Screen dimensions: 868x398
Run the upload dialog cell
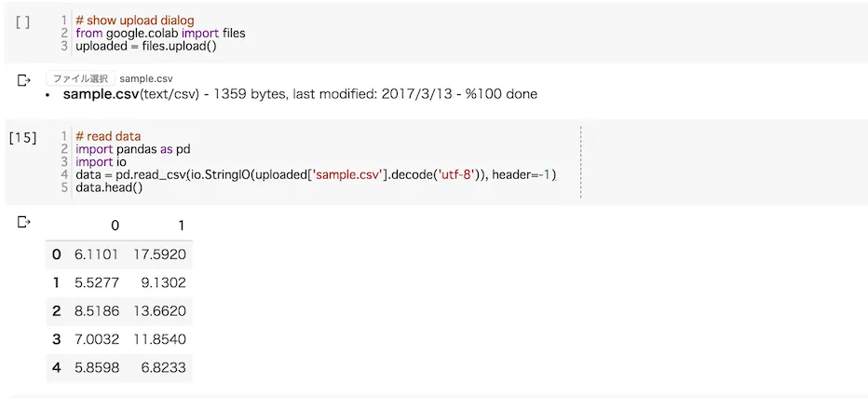22,22
